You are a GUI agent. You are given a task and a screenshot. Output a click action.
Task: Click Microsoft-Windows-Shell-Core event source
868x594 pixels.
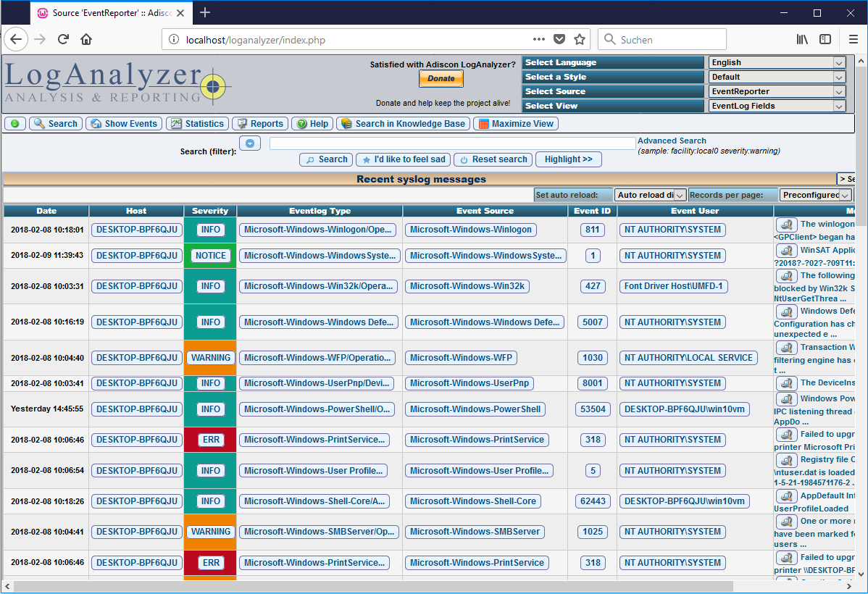[472, 501]
